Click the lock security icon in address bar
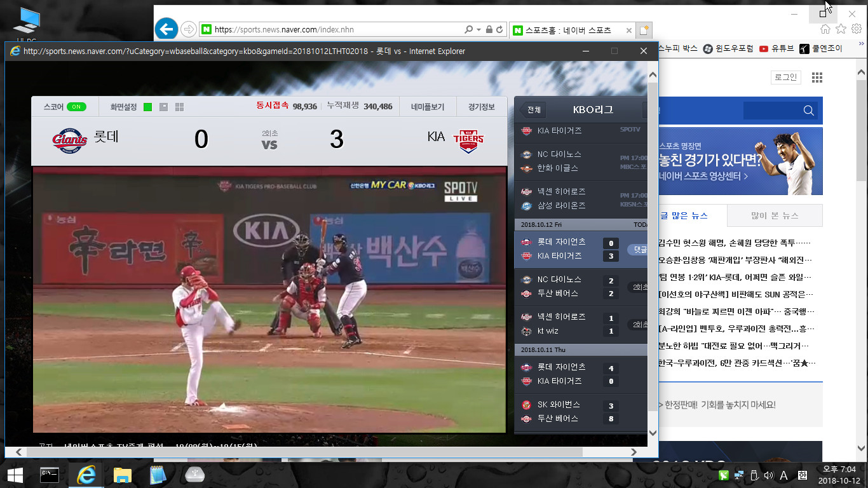 tap(489, 29)
